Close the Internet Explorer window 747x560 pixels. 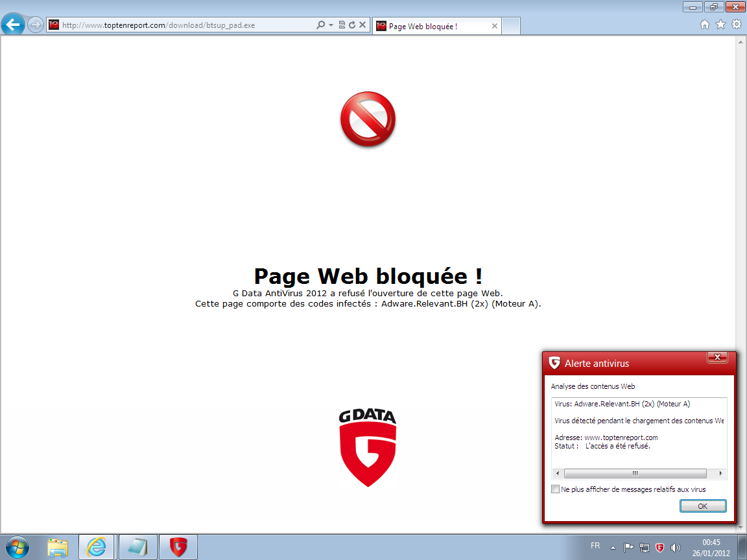tap(735, 6)
